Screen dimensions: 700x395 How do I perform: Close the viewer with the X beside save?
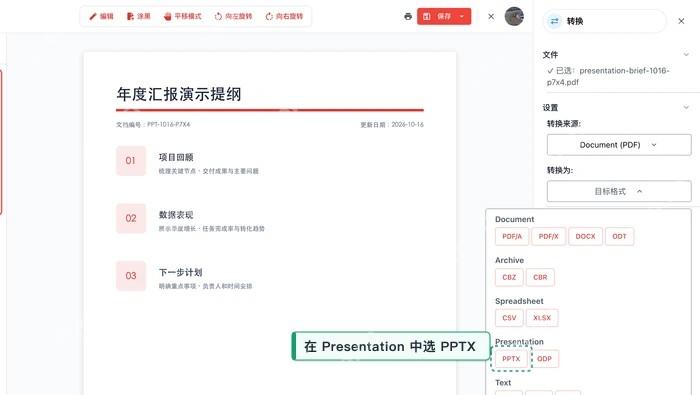click(x=491, y=17)
